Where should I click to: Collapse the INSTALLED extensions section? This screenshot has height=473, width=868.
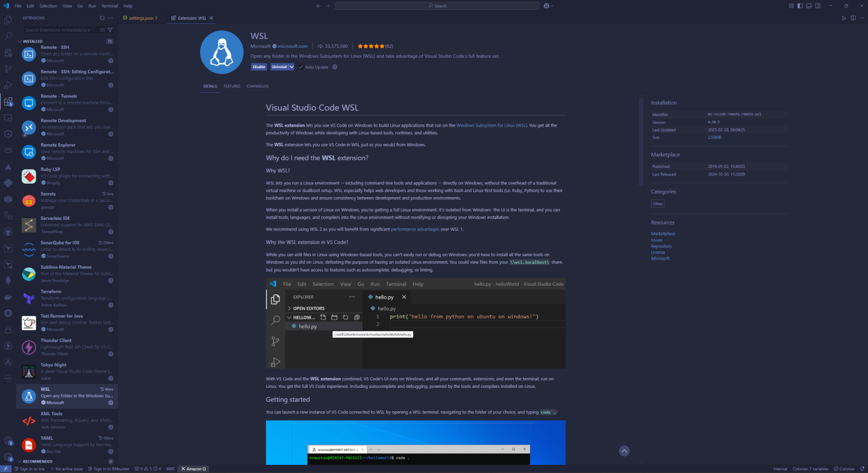coord(32,41)
